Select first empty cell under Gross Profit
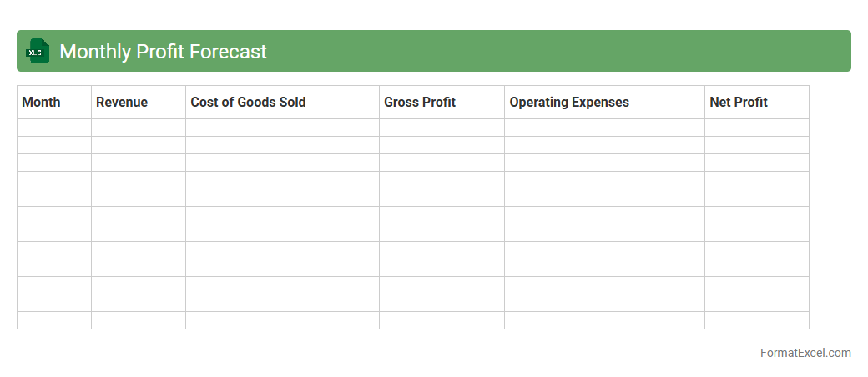 tap(442, 128)
